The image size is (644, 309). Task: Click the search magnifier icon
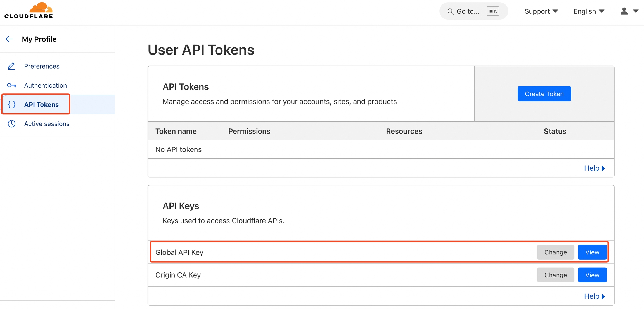point(450,11)
